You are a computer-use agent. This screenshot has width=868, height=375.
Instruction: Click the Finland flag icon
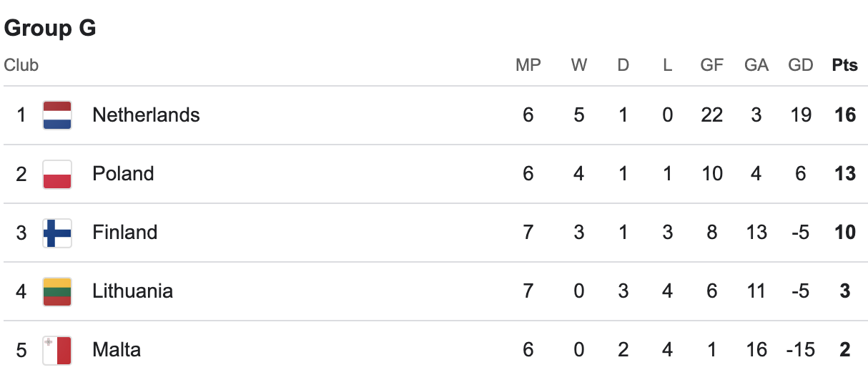[x=57, y=233]
